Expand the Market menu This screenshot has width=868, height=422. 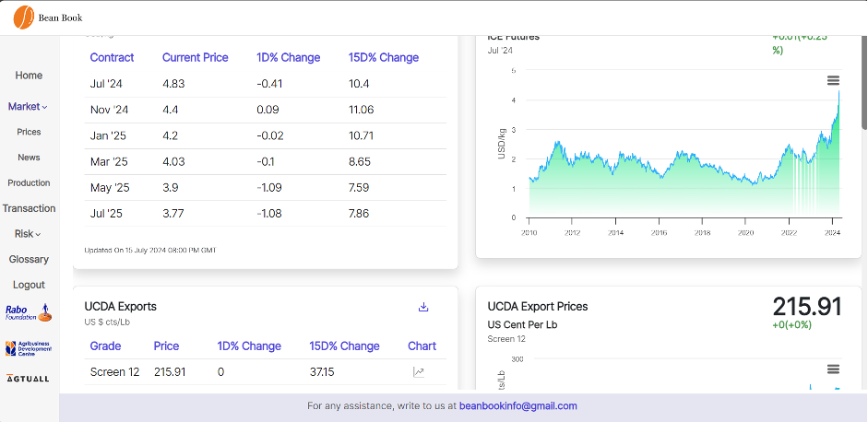point(28,106)
